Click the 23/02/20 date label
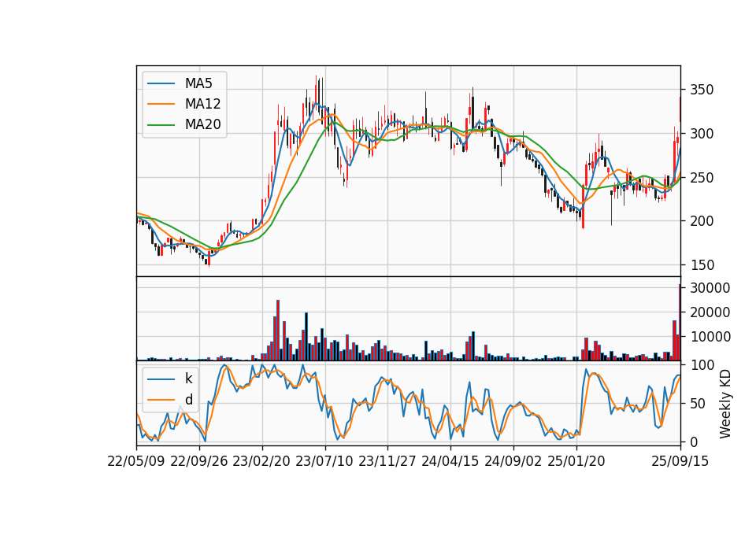 [x=261, y=461]
